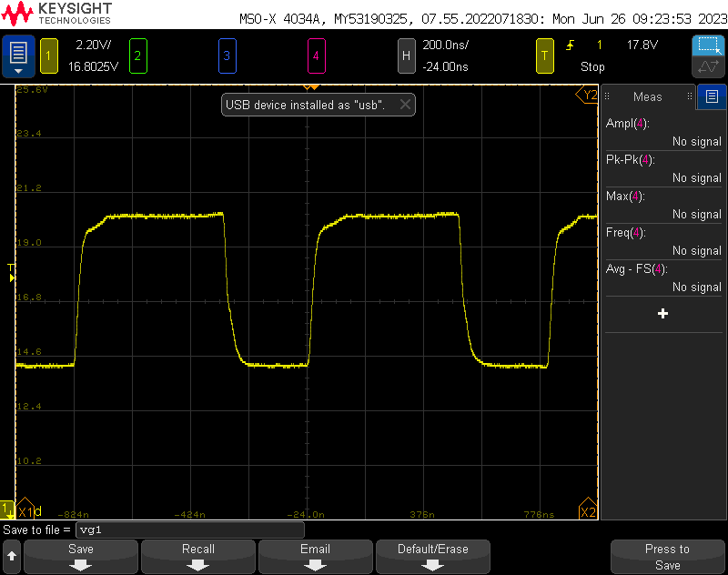728x575 pixels.
Task: Dismiss the USB device installed notification
Action: (406, 105)
